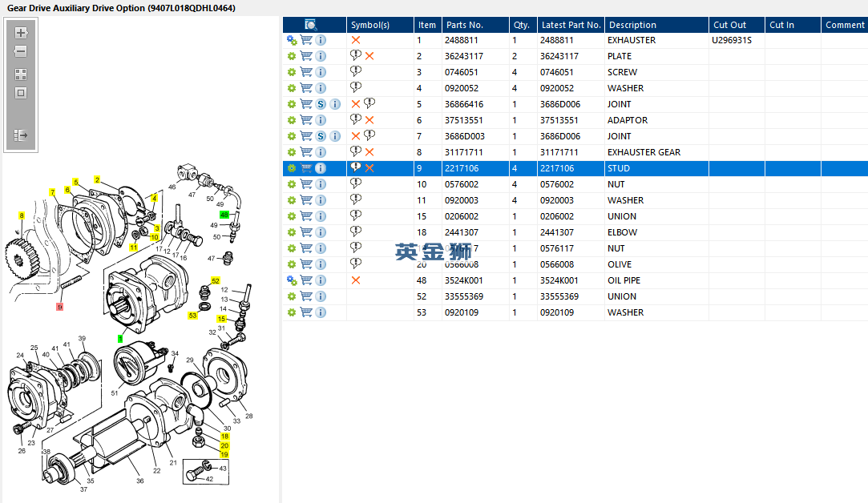Click part number 2441307 in Parts No.
Image resolution: width=868 pixels, height=503 pixels.
click(x=461, y=232)
